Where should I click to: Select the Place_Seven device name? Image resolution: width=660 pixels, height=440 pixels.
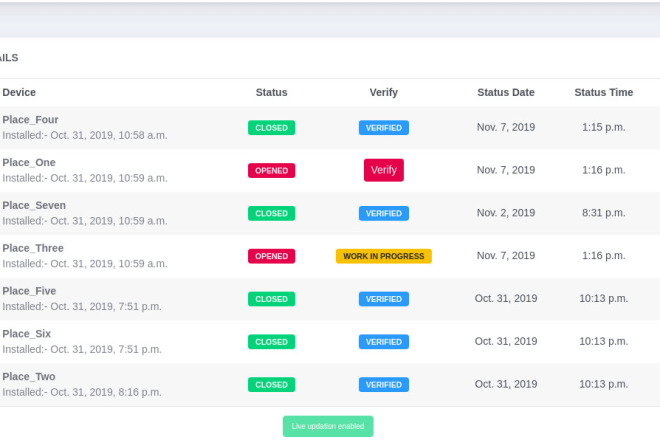point(34,205)
